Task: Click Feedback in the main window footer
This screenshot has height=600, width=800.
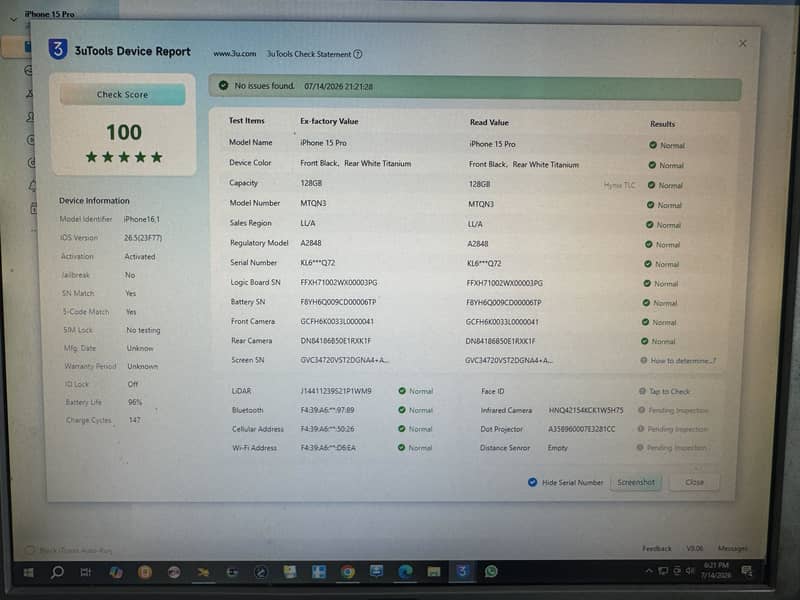Action: coord(657,548)
